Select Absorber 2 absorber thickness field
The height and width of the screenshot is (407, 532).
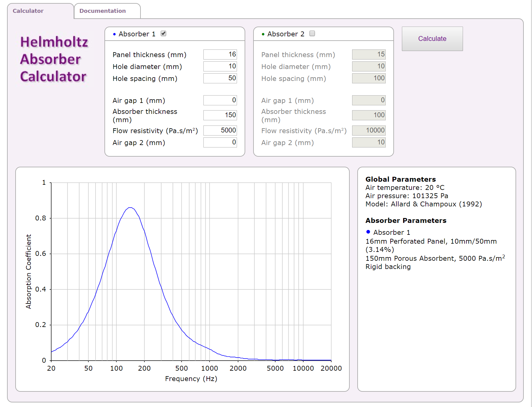pyautogui.click(x=369, y=115)
